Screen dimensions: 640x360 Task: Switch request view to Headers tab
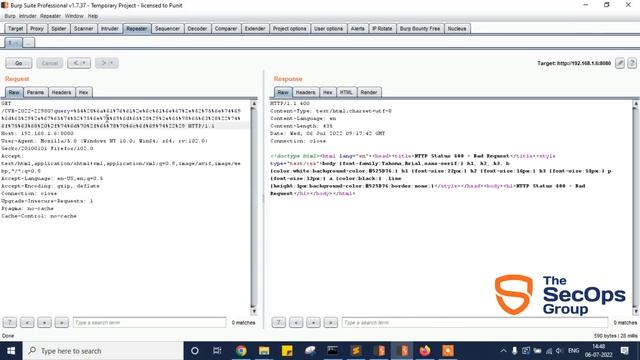tap(61, 92)
